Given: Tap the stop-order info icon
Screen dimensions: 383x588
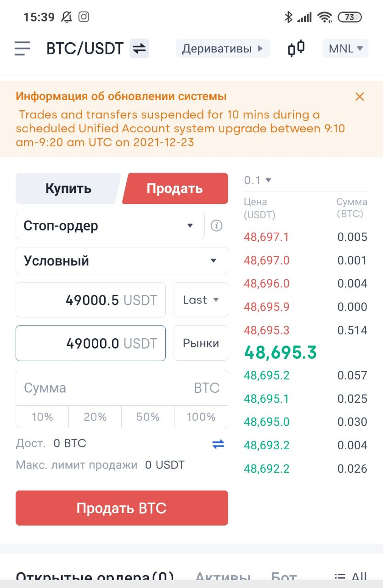Looking at the screenshot, I should click(216, 226).
